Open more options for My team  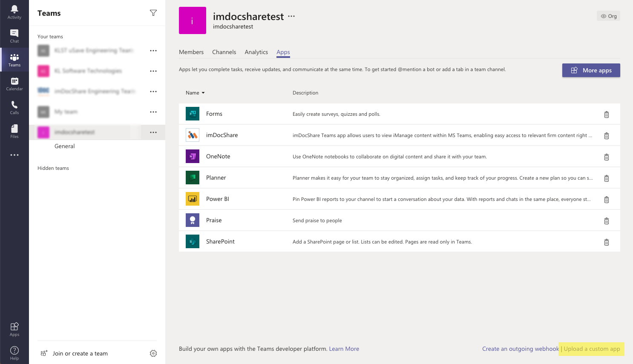pyautogui.click(x=153, y=112)
